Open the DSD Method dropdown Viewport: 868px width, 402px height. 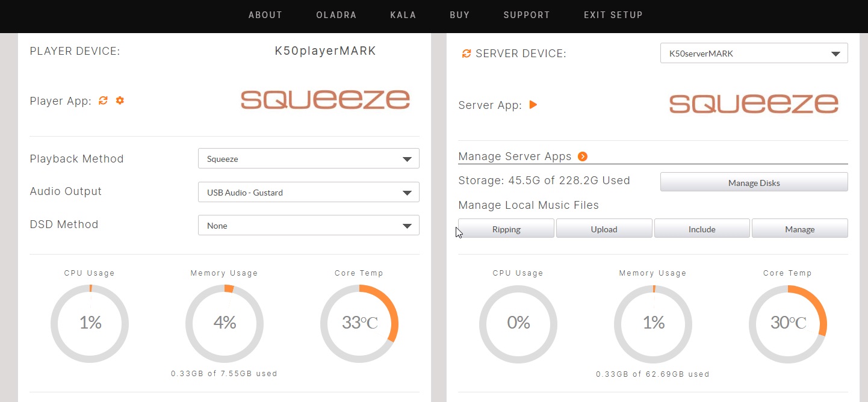click(x=308, y=226)
